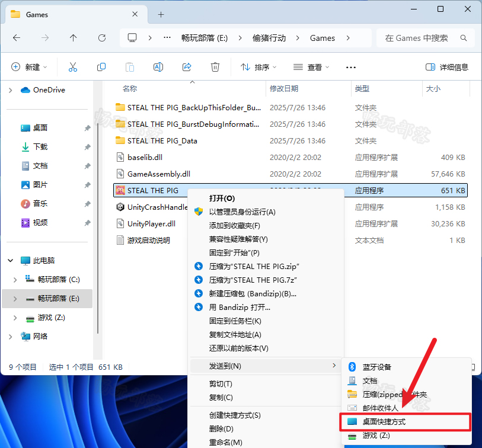482x448 pixels.
Task: Choose 打开(O) in context menu
Action: (x=266, y=198)
